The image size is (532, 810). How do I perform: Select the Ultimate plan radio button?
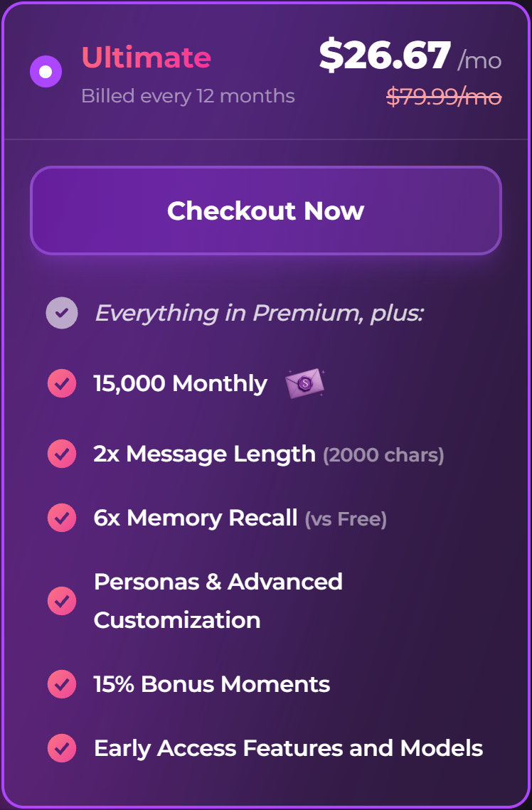pos(46,72)
